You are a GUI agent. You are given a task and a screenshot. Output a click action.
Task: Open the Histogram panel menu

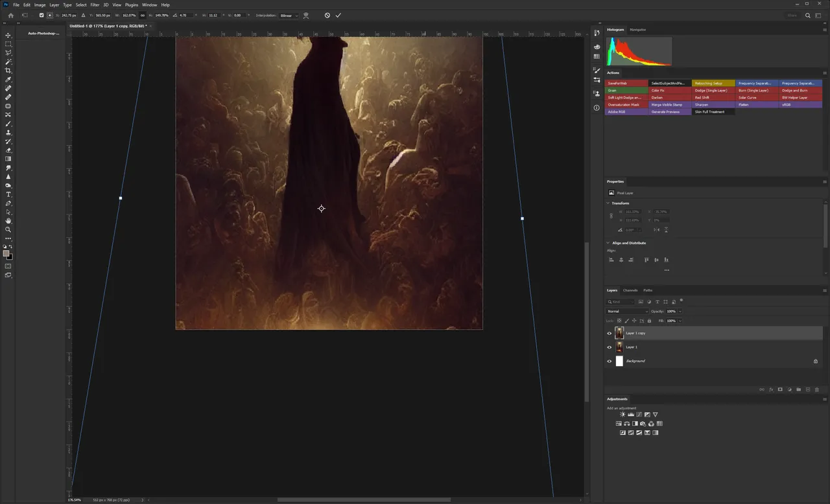click(824, 30)
